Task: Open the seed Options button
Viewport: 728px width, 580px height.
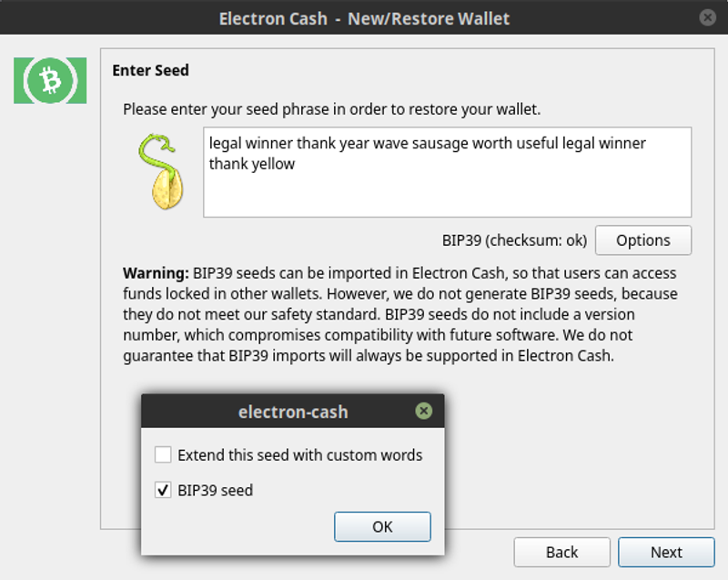Action: [x=643, y=240]
